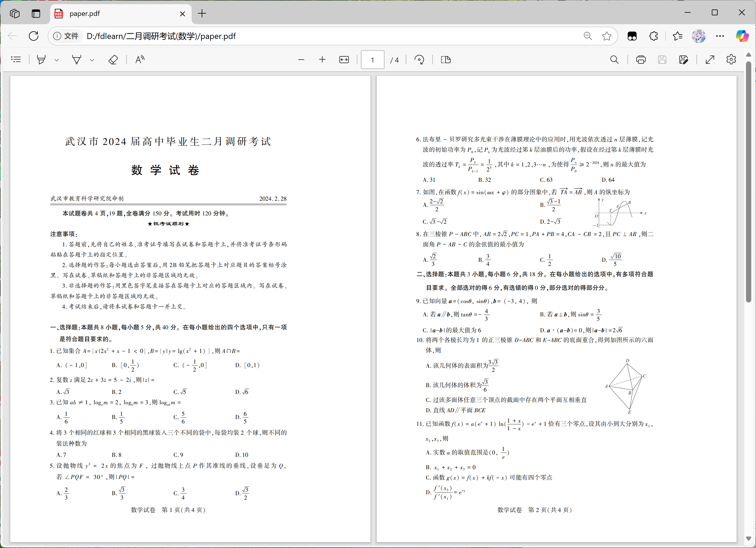This screenshot has height=548, width=756.
Task: Enter full screen mode
Action: (710, 60)
